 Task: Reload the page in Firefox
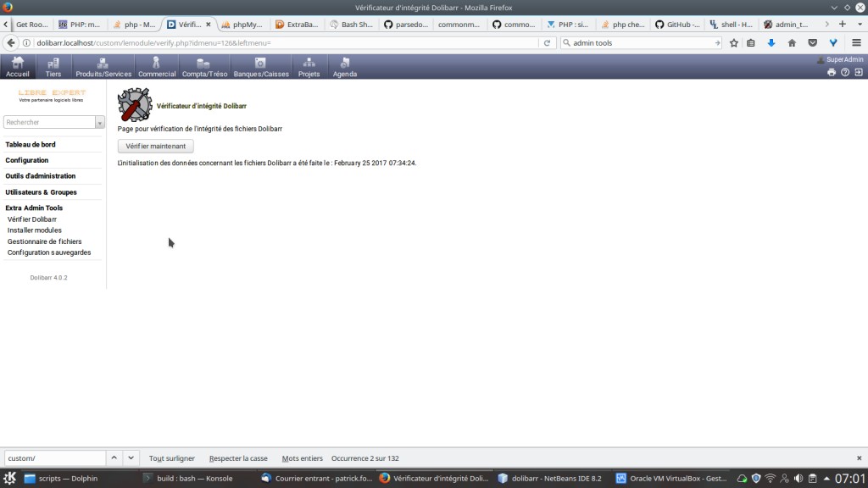(547, 42)
